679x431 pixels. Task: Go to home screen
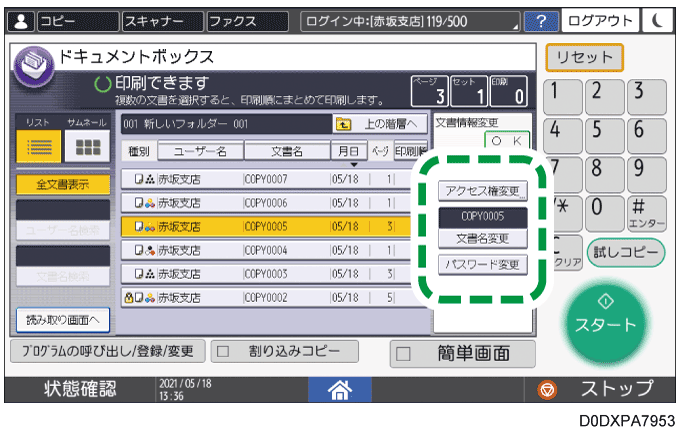click(340, 389)
